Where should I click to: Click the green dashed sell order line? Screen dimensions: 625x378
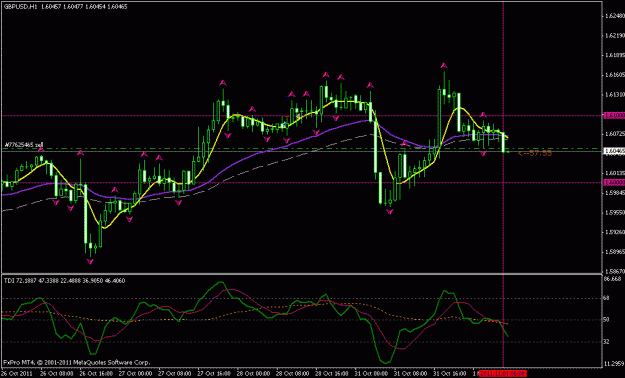point(301,149)
